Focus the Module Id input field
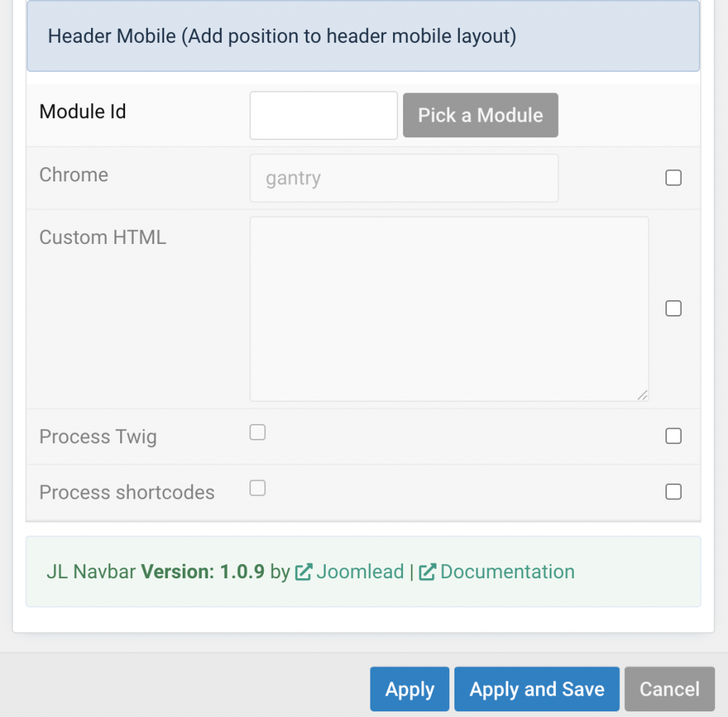Image resolution: width=728 pixels, height=717 pixels. click(323, 116)
